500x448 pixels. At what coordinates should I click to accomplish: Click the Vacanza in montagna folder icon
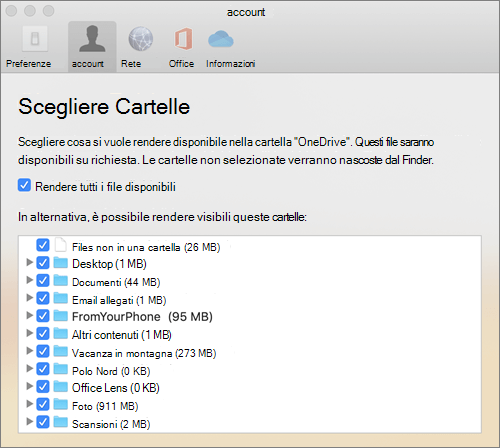tap(61, 351)
